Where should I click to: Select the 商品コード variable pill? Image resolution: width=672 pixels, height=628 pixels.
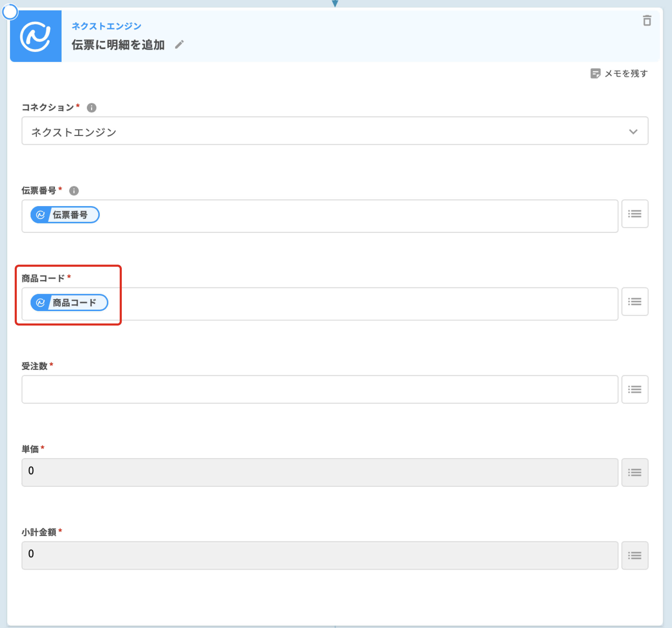click(x=70, y=302)
